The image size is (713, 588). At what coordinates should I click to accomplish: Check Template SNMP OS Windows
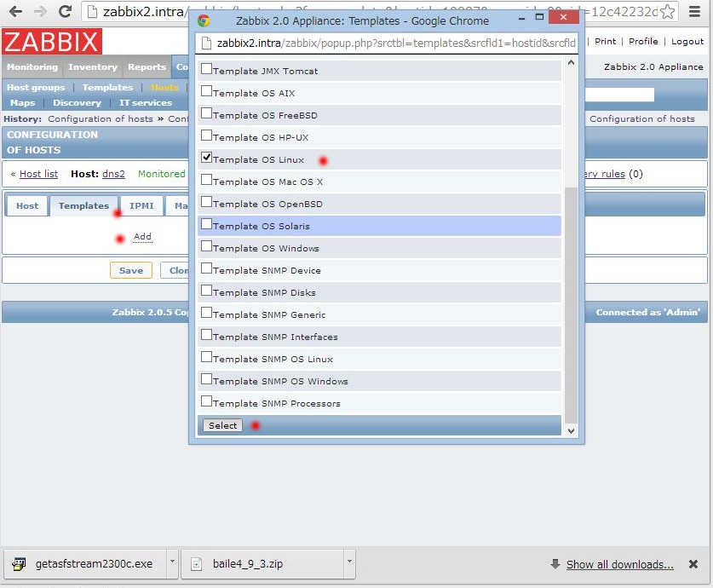206,379
